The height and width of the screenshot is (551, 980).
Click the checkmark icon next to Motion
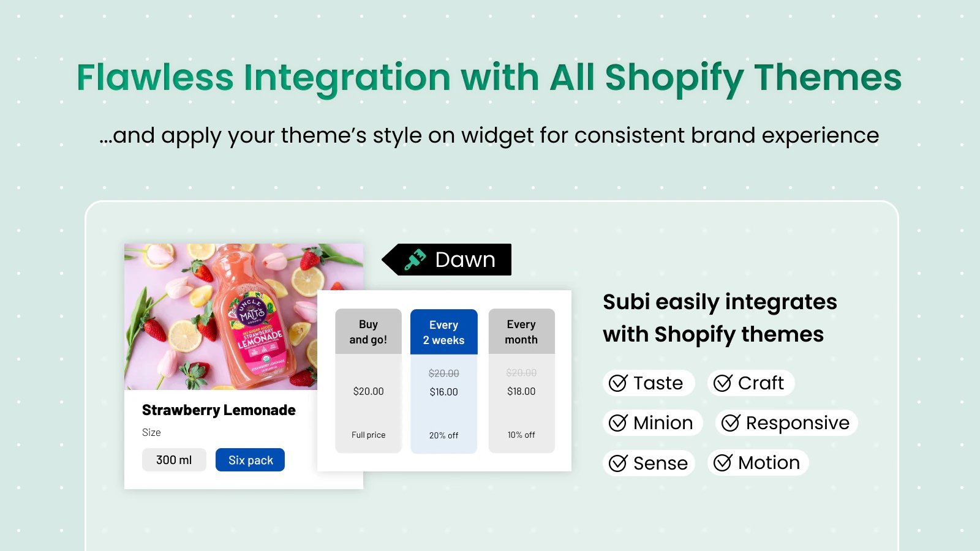pos(723,463)
